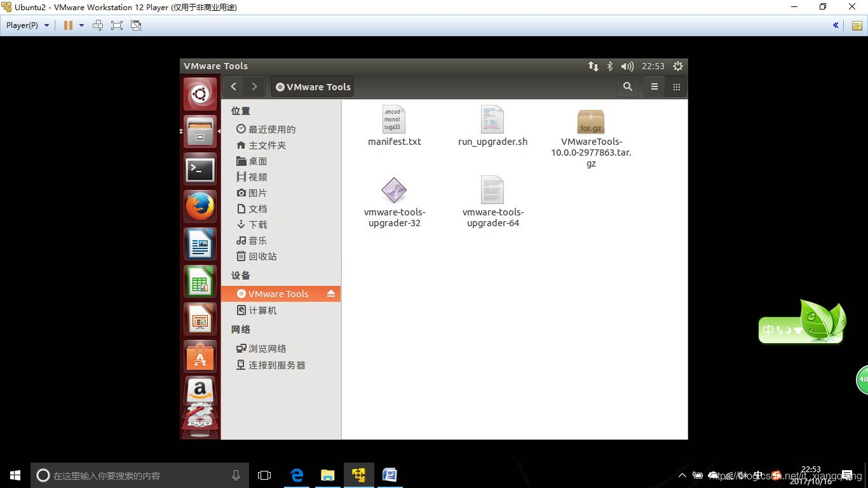Collapse VMware toolbar double-arrow
The image size is (868, 488).
[836, 25]
